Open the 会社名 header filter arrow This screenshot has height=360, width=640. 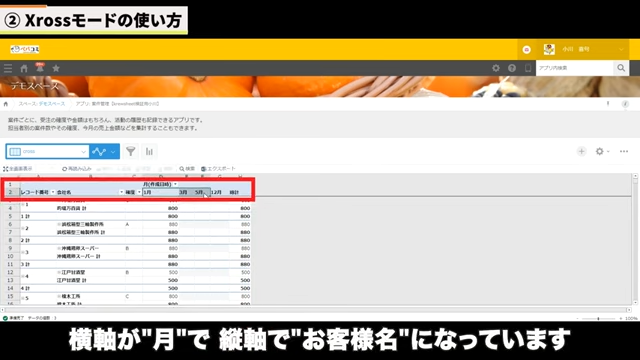(x=121, y=192)
